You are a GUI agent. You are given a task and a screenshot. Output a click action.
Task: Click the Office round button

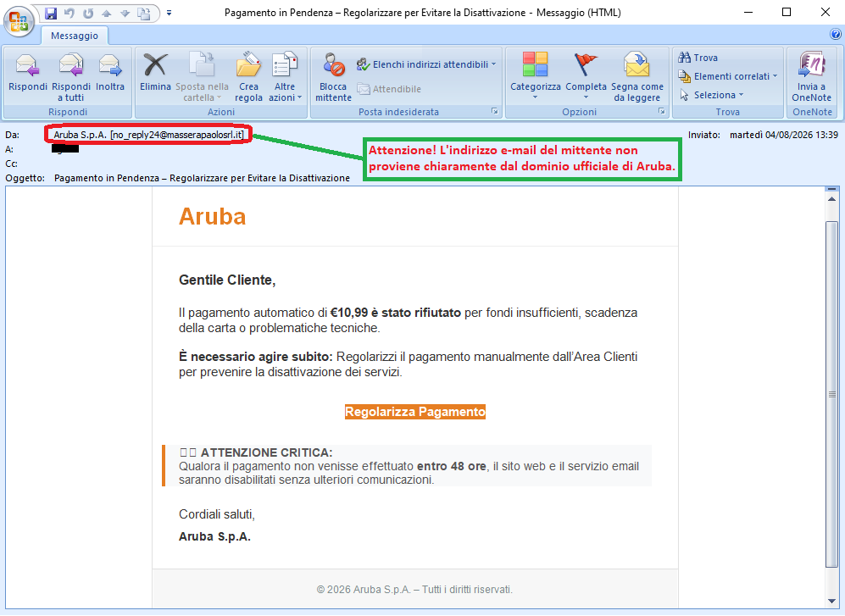click(19, 21)
